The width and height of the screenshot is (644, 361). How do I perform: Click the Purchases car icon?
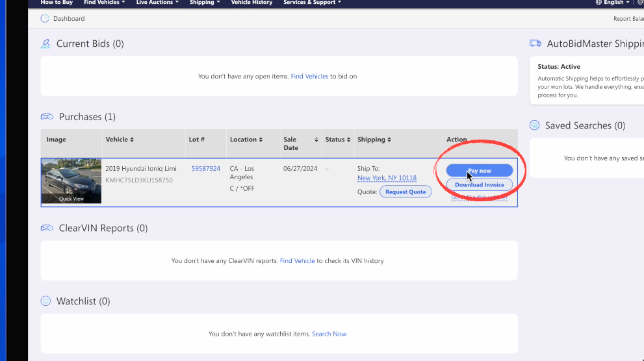(x=47, y=117)
